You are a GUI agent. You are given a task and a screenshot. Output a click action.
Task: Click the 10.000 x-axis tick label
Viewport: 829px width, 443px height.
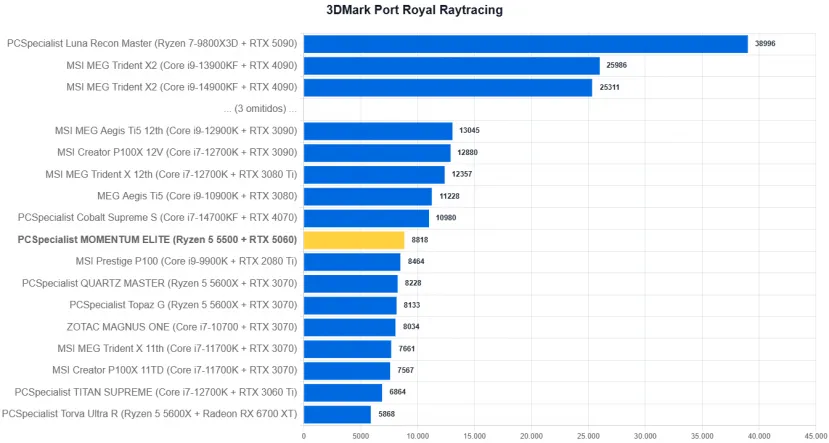tap(417, 436)
